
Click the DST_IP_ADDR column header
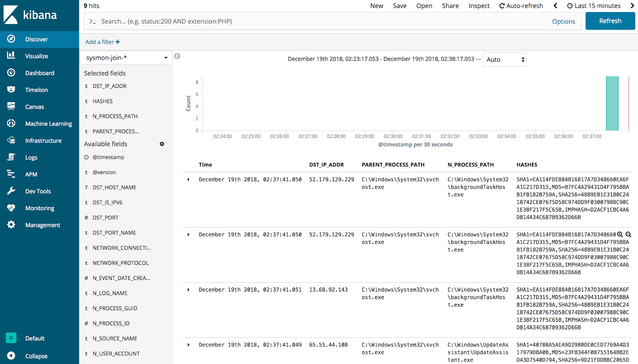327,164
